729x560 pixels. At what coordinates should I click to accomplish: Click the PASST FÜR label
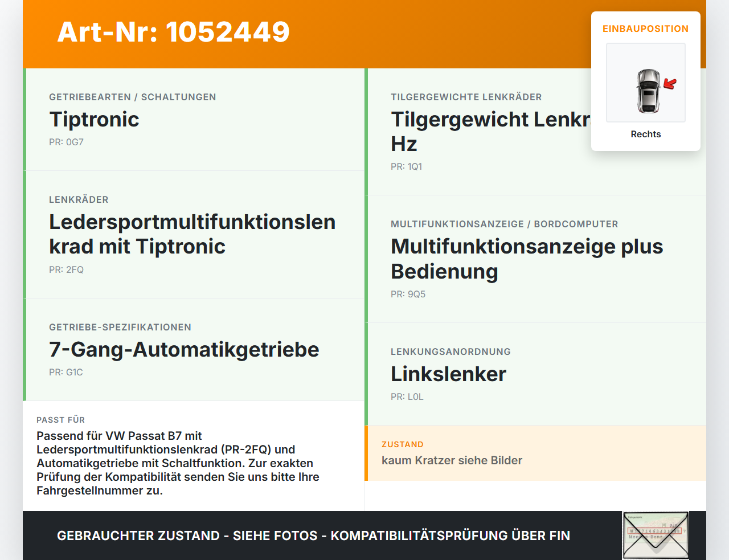[60, 420]
